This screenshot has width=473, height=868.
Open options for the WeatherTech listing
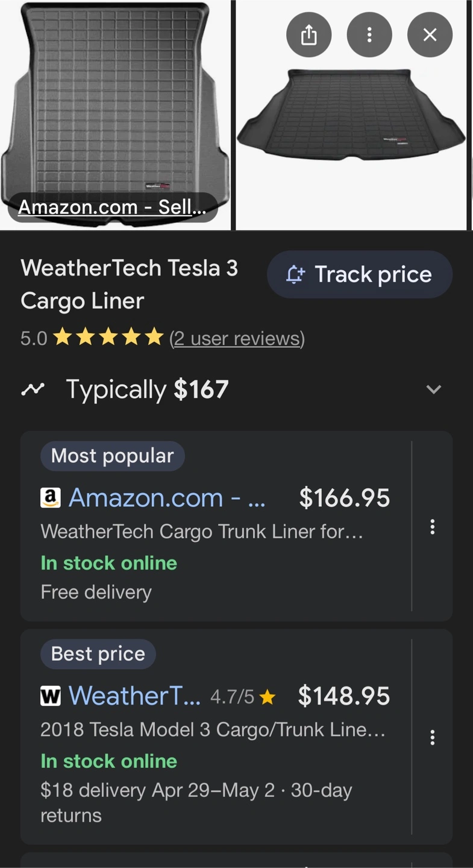point(432,737)
